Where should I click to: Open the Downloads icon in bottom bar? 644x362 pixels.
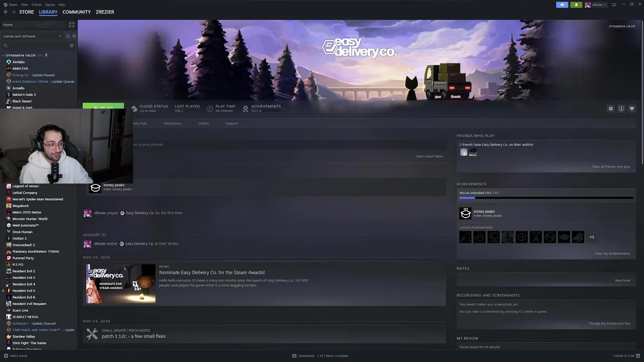[x=294, y=356]
